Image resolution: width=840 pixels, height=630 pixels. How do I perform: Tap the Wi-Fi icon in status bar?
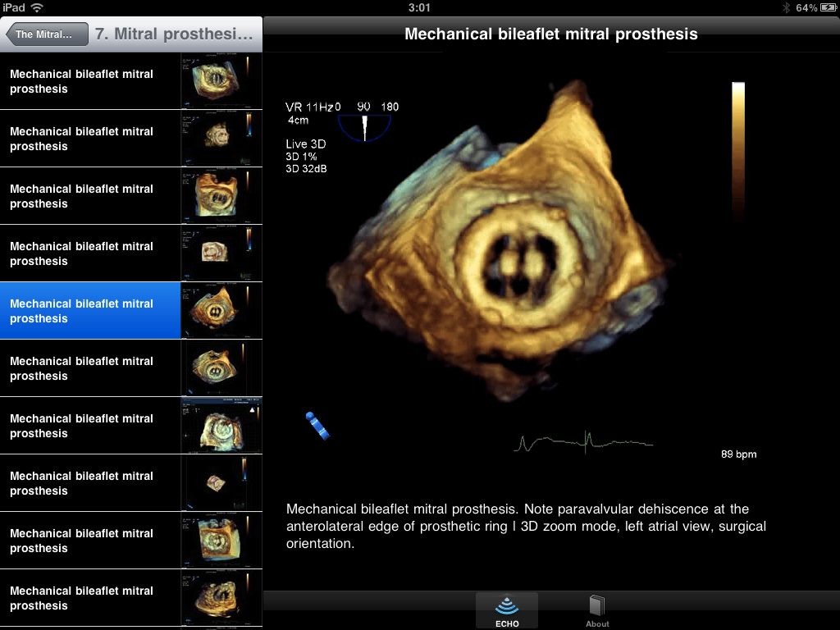pyautogui.click(x=38, y=7)
